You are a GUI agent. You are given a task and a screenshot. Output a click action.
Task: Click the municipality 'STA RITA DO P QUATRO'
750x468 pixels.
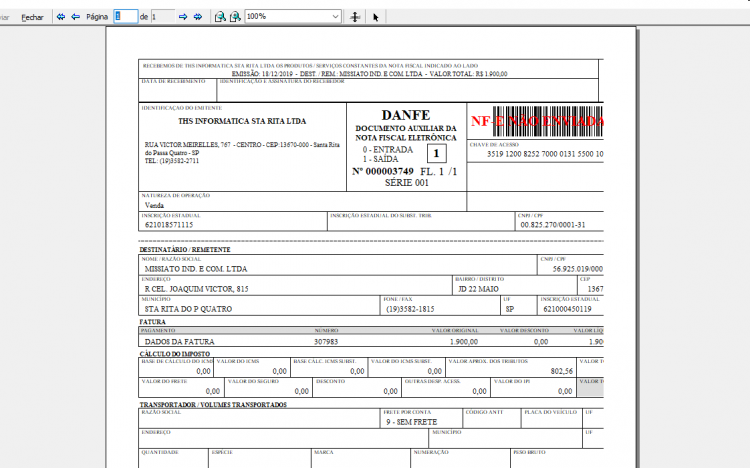tap(188, 310)
